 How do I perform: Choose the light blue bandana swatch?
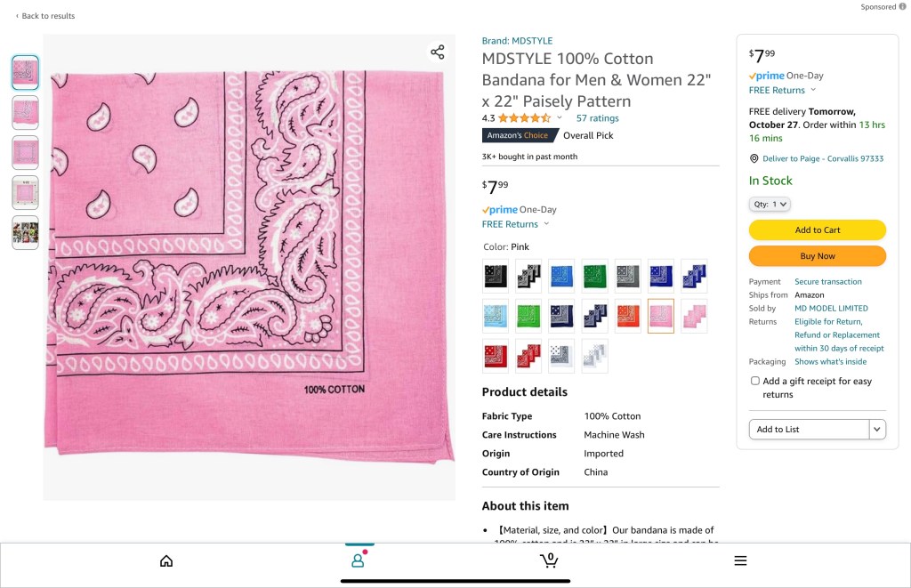pyautogui.click(x=496, y=316)
